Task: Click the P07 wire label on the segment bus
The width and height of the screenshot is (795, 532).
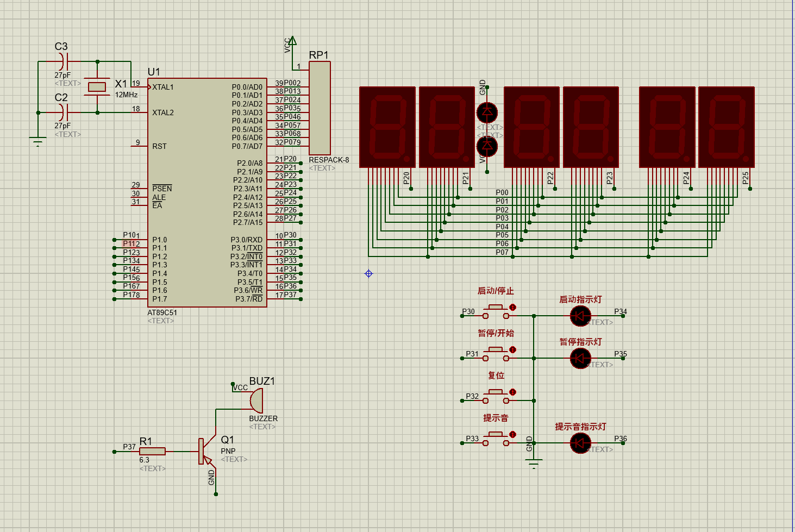Action: pyautogui.click(x=502, y=252)
